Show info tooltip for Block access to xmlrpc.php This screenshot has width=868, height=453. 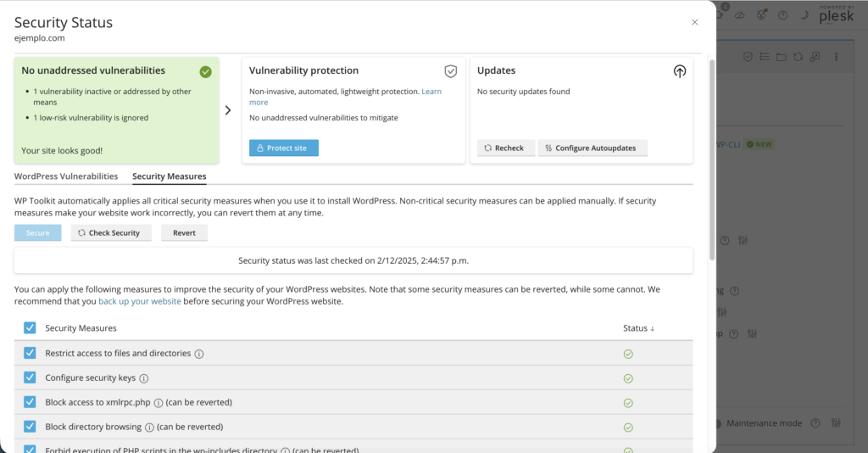tap(159, 403)
